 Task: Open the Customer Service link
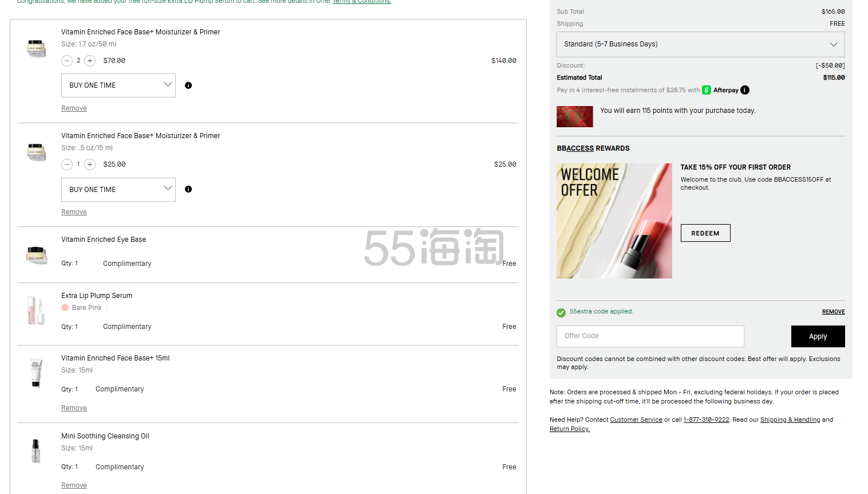[x=636, y=420]
